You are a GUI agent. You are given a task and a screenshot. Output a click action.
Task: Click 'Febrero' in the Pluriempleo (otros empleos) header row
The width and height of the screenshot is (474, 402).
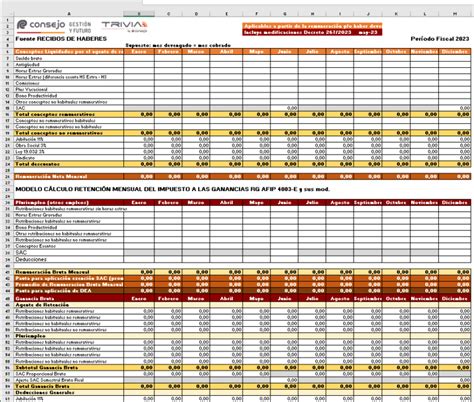(x=168, y=203)
